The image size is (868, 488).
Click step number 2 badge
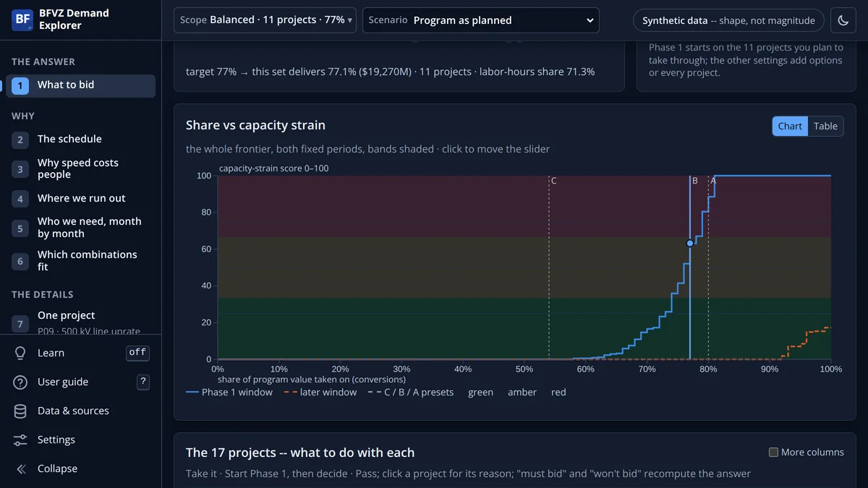pyautogui.click(x=20, y=140)
